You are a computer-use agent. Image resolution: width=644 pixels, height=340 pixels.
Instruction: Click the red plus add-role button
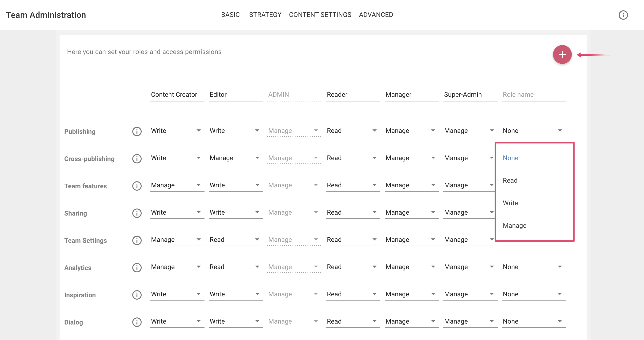pos(562,54)
